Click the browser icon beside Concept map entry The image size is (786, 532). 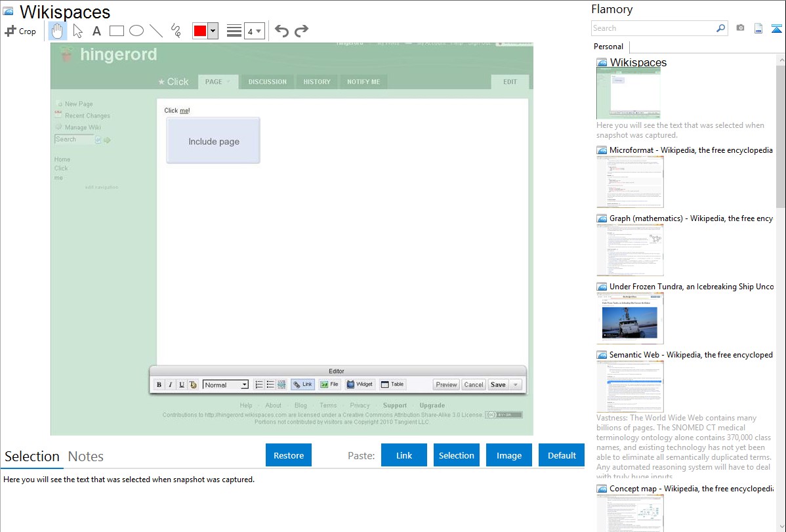point(602,489)
